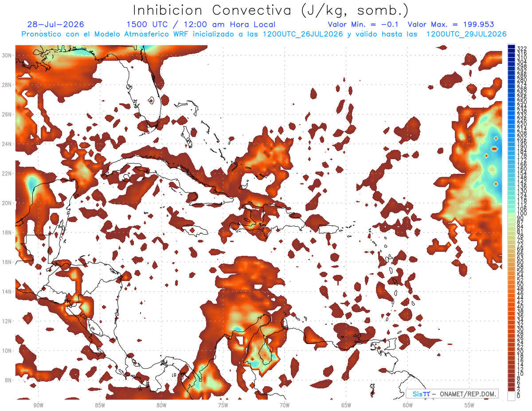Click the 70W longitude label

[x=285, y=405]
